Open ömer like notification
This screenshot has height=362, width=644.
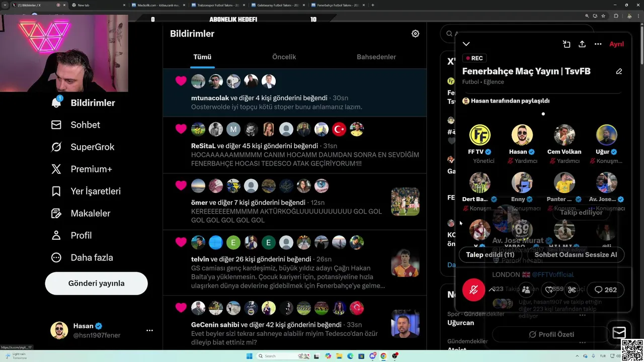point(295,201)
